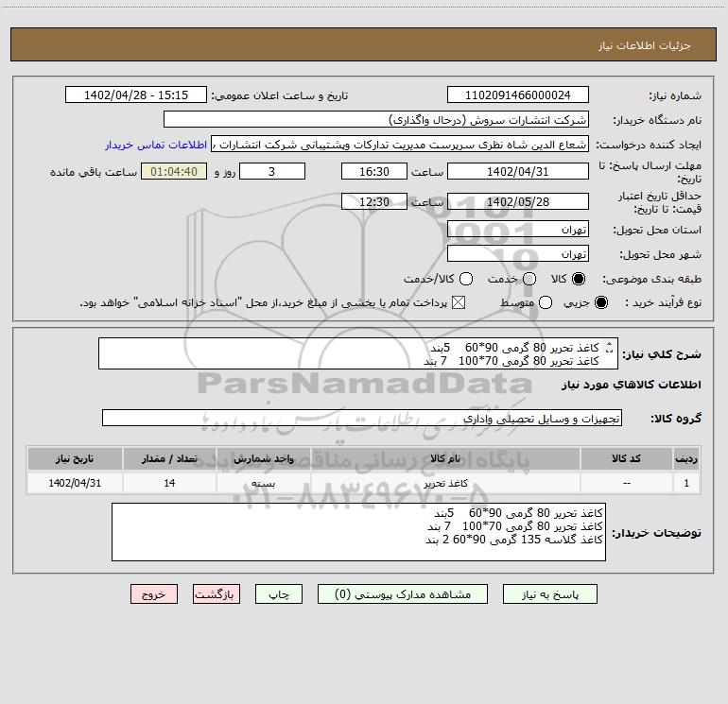This screenshot has width=728, height=704.
Task: Select the متوسط purchase type radio
Action: [x=546, y=302]
